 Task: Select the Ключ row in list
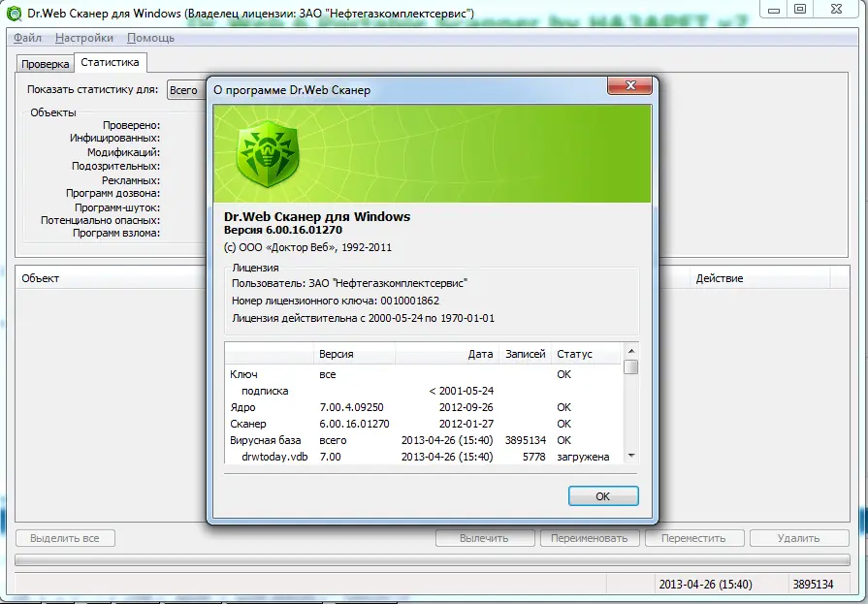tap(424, 374)
